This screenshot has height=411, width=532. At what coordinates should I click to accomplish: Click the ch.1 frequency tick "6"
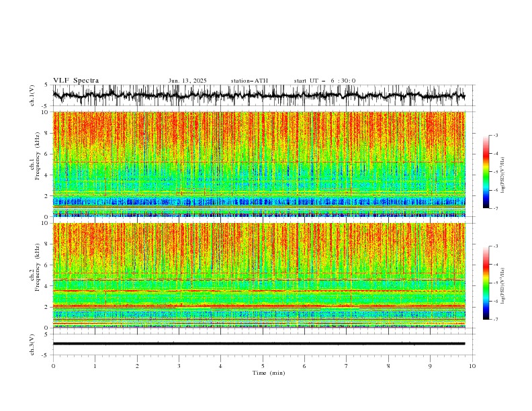pos(47,154)
